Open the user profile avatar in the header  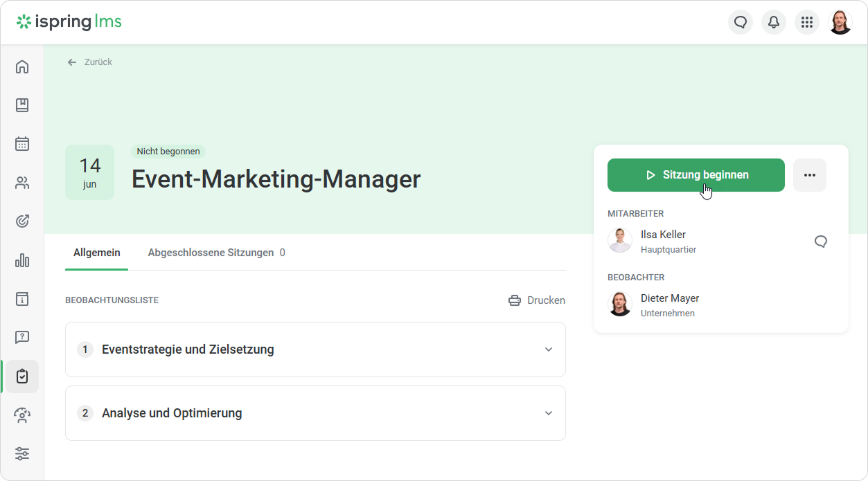pyautogui.click(x=840, y=22)
